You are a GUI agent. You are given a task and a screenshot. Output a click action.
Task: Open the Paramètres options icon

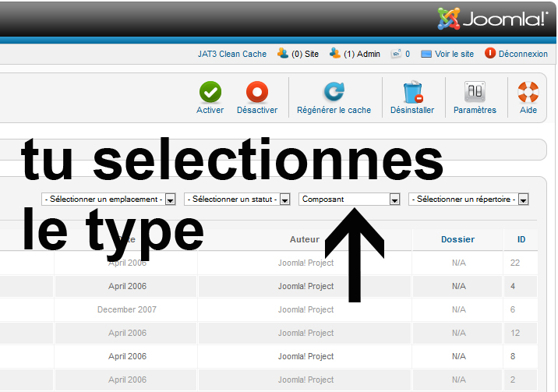click(x=475, y=93)
